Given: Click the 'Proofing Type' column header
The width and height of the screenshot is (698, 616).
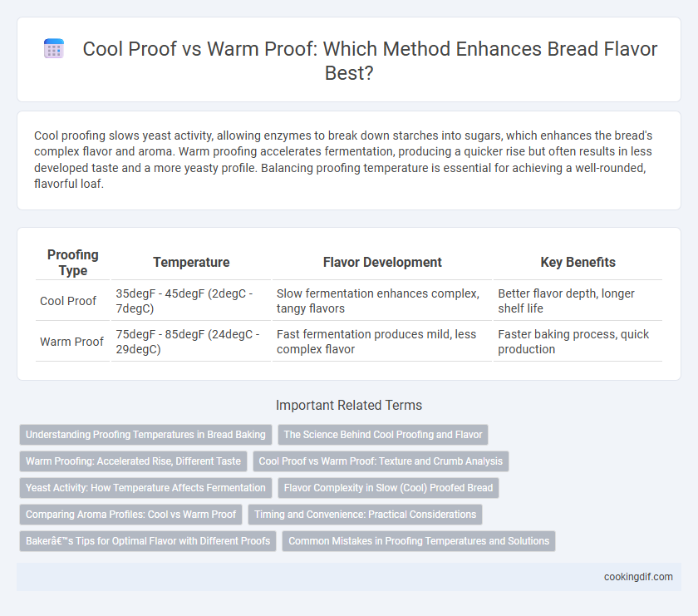Looking at the screenshot, I should pyautogui.click(x=72, y=263).
